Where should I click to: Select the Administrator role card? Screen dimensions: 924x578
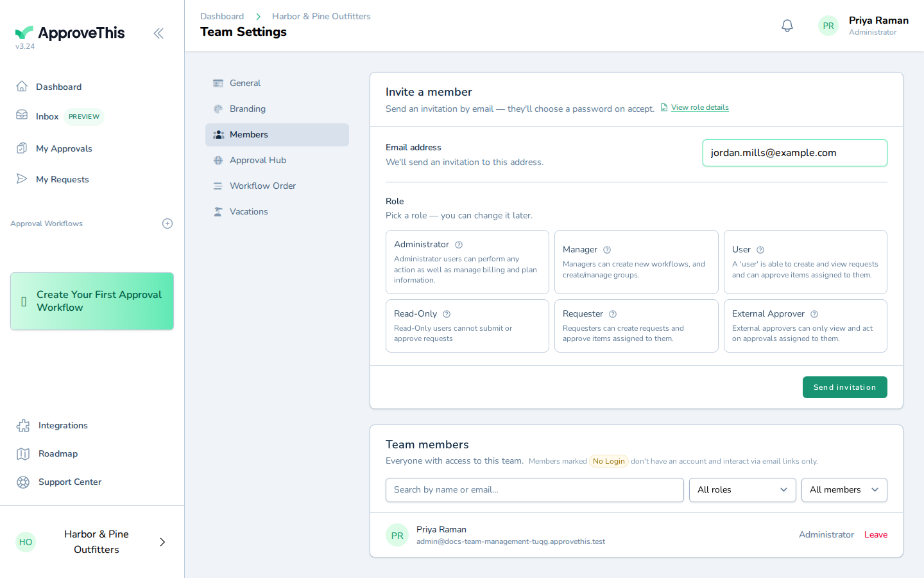pos(467,262)
